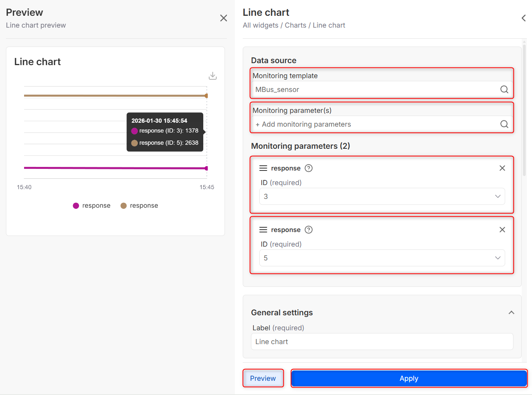Download the line chart image
Image resolution: width=532 pixels, height=395 pixels.
pos(213,76)
